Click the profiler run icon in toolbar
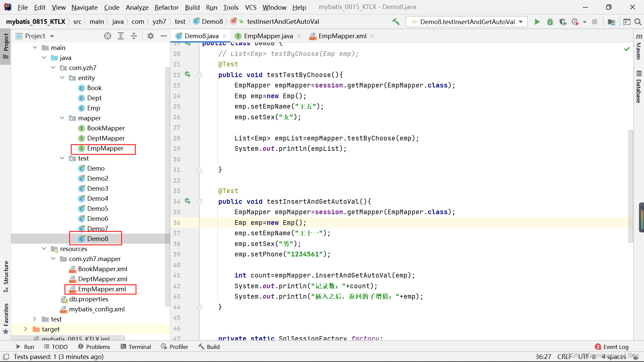644x362 pixels. (576, 22)
